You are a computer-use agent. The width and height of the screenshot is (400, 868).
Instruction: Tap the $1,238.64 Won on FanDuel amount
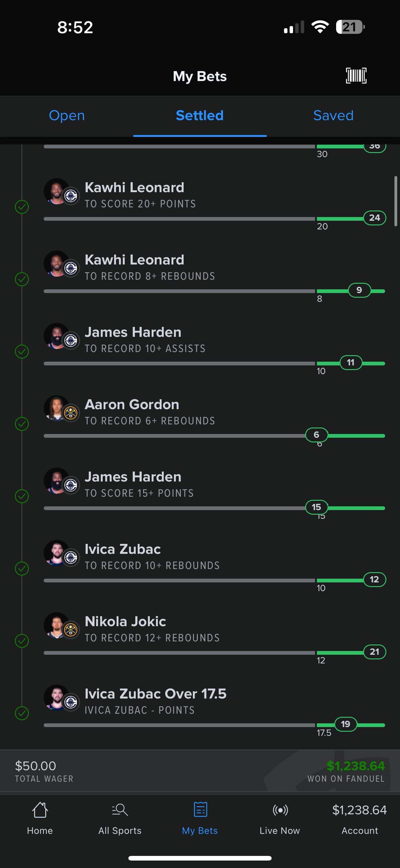point(355,766)
